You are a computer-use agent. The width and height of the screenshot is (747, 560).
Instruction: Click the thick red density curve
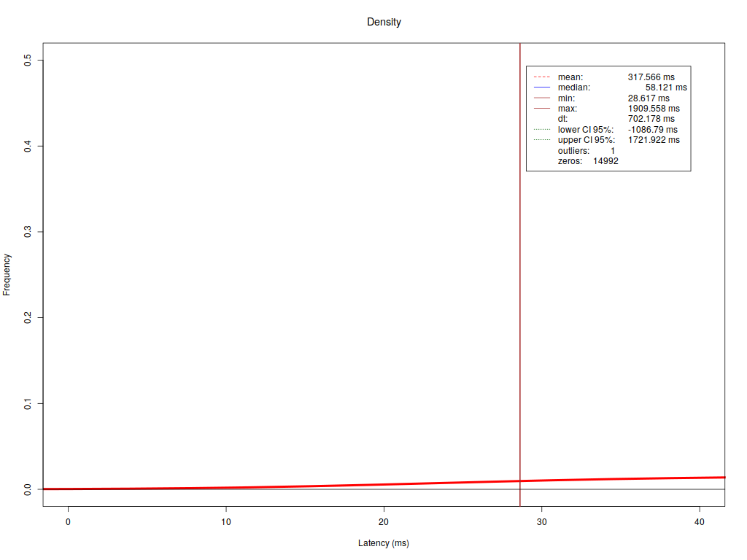[x=384, y=484]
